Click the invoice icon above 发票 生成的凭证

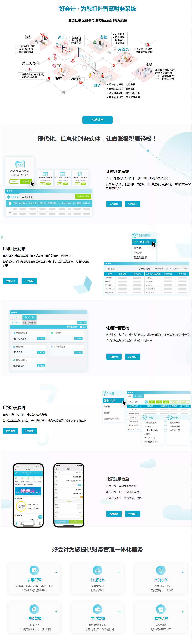(20, 164)
